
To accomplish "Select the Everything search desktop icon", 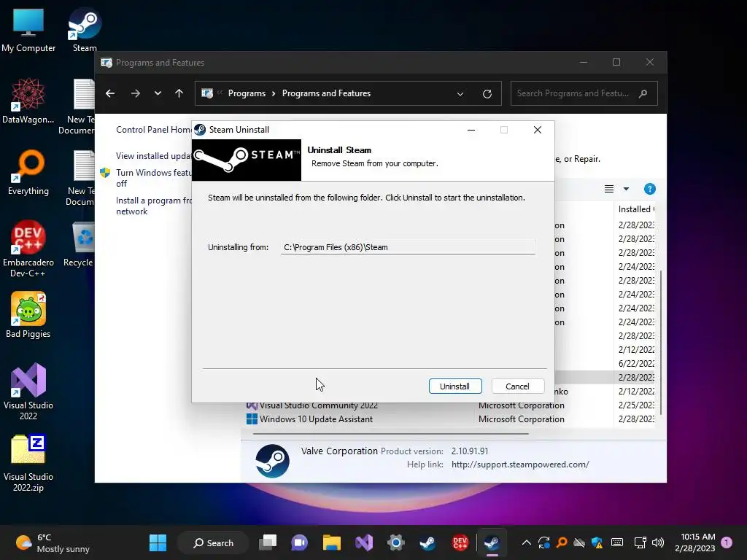I will 28,172.
